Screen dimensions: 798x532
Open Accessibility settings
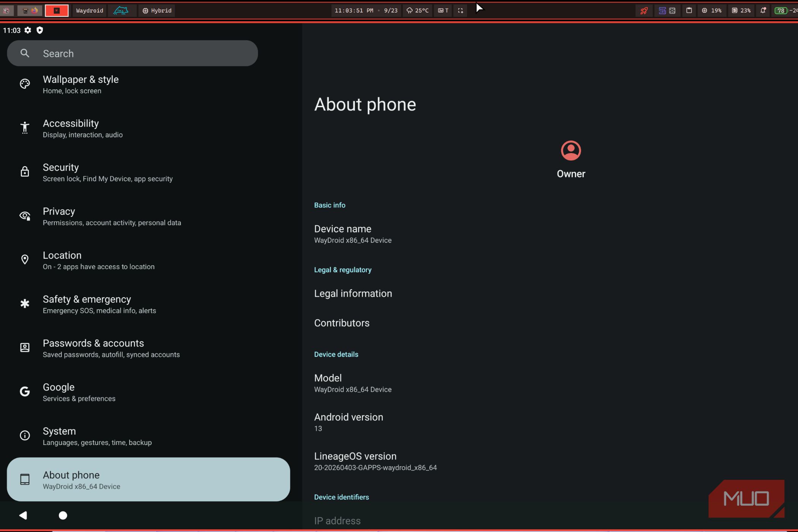pos(148,128)
